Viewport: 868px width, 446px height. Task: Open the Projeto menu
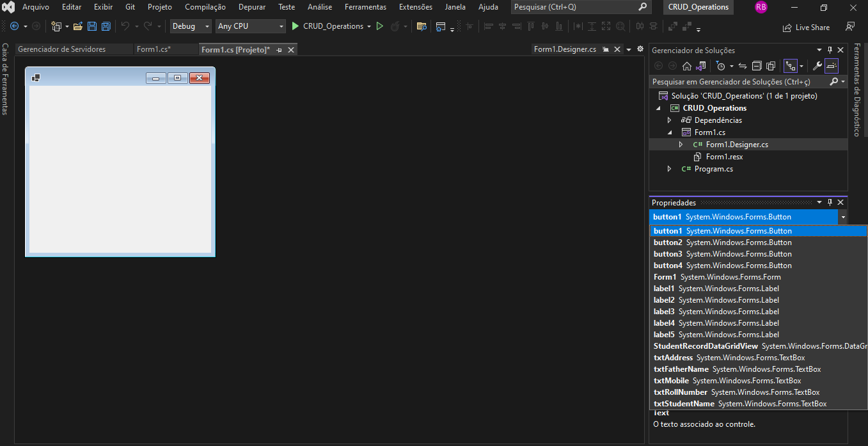(x=160, y=7)
